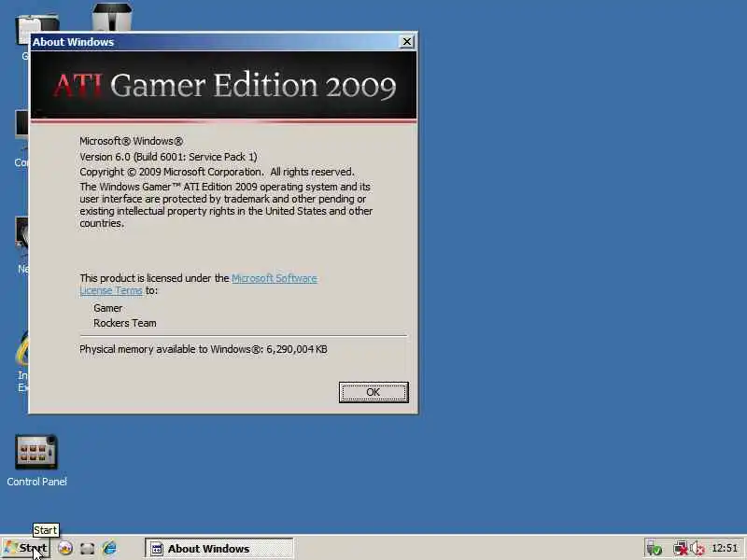This screenshot has width=747, height=560.
Task: Click the 'Copyright © 2009 Microsoft Corporation' line
Action: [217, 172]
